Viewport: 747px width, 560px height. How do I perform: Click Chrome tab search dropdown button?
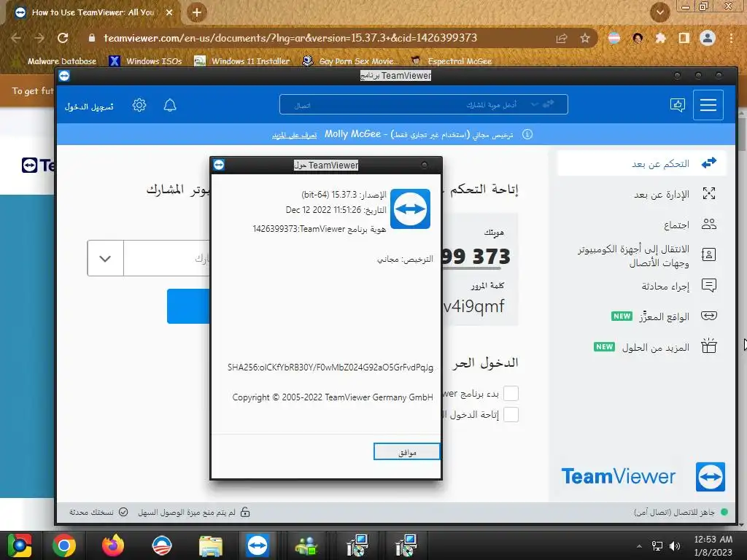coord(659,12)
